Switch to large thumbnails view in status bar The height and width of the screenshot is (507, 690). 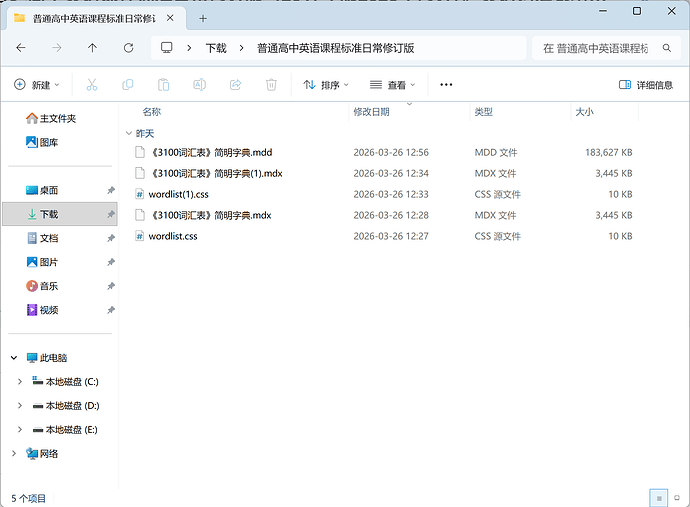click(677, 498)
